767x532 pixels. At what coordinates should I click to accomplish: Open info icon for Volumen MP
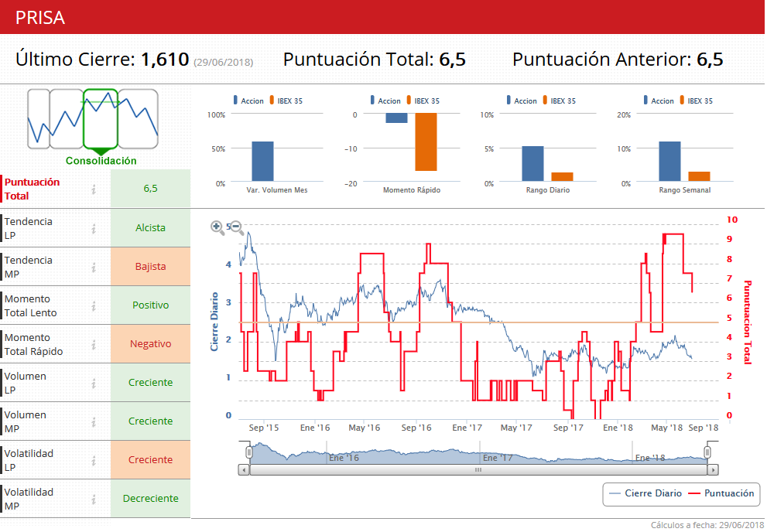tap(94, 421)
